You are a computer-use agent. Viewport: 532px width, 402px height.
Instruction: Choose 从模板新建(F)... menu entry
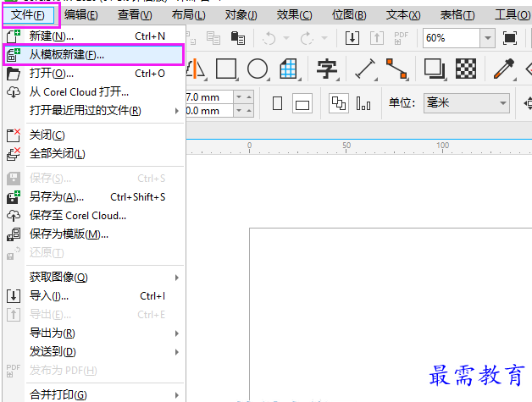[x=94, y=54]
